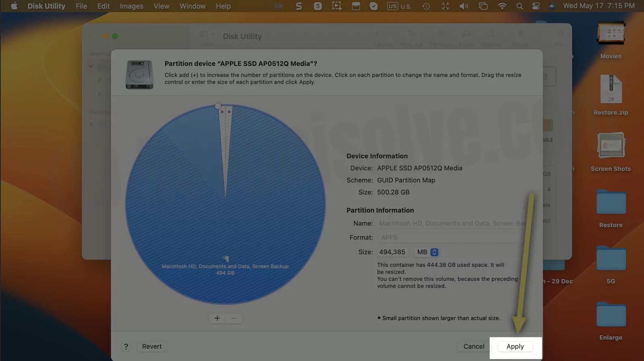Click the Screen Mirroring menu bar icon
The height and width of the screenshot is (361, 644).
pyautogui.click(x=483, y=6)
